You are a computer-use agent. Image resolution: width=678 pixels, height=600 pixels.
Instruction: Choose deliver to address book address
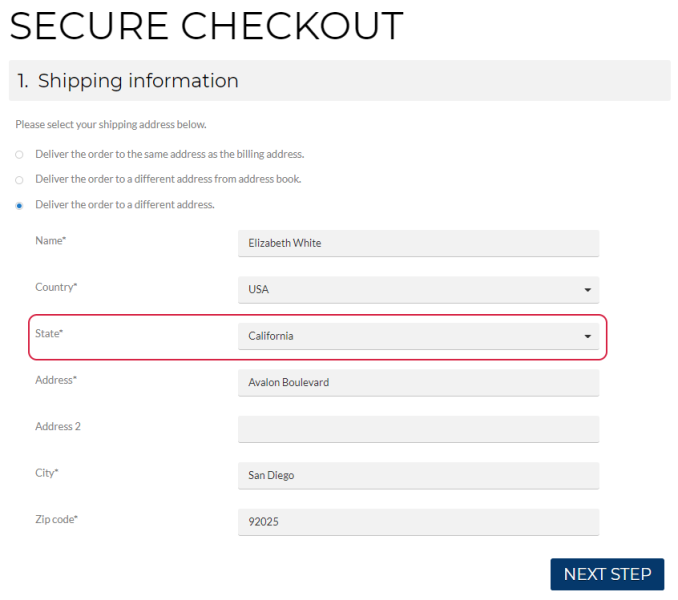click(x=19, y=180)
